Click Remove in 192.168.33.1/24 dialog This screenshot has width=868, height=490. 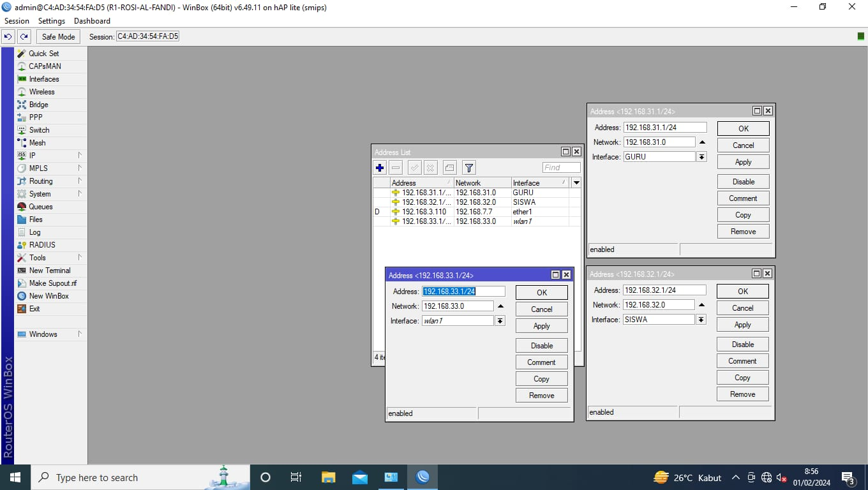pyautogui.click(x=542, y=396)
